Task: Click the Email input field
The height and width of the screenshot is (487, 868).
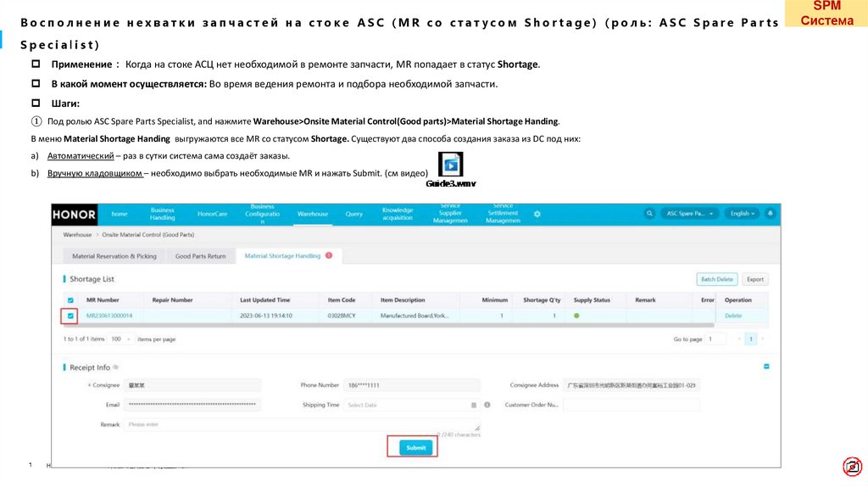Action: [192, 405]
